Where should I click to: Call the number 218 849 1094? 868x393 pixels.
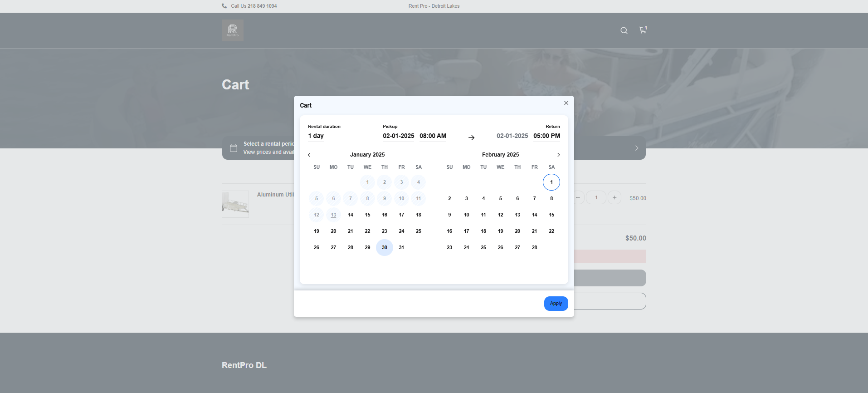click(262, 6)
